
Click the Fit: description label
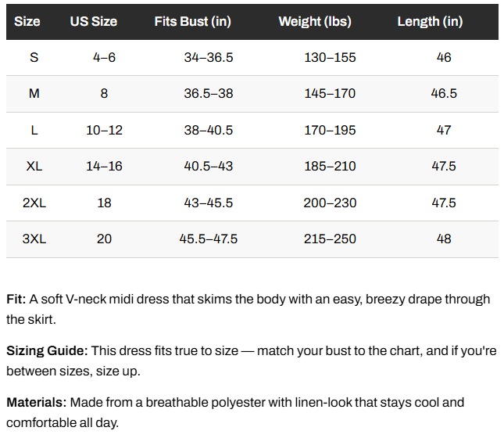click(16, 300)
